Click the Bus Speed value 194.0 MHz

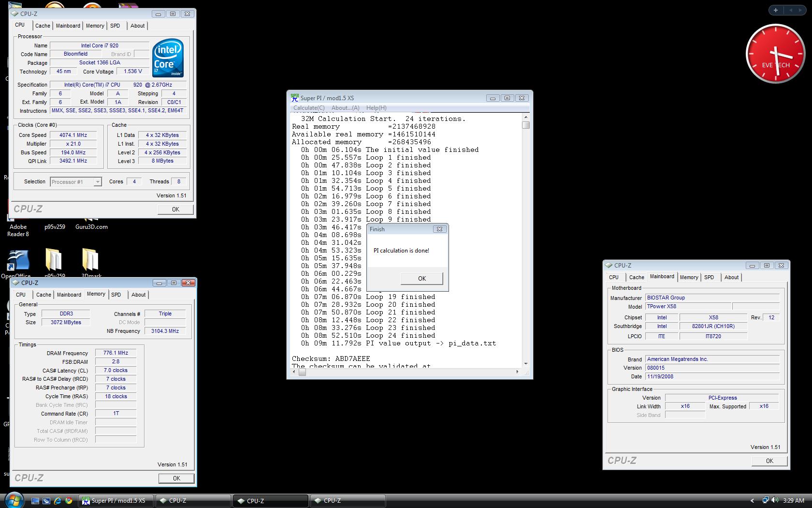(x=73, y=152)
